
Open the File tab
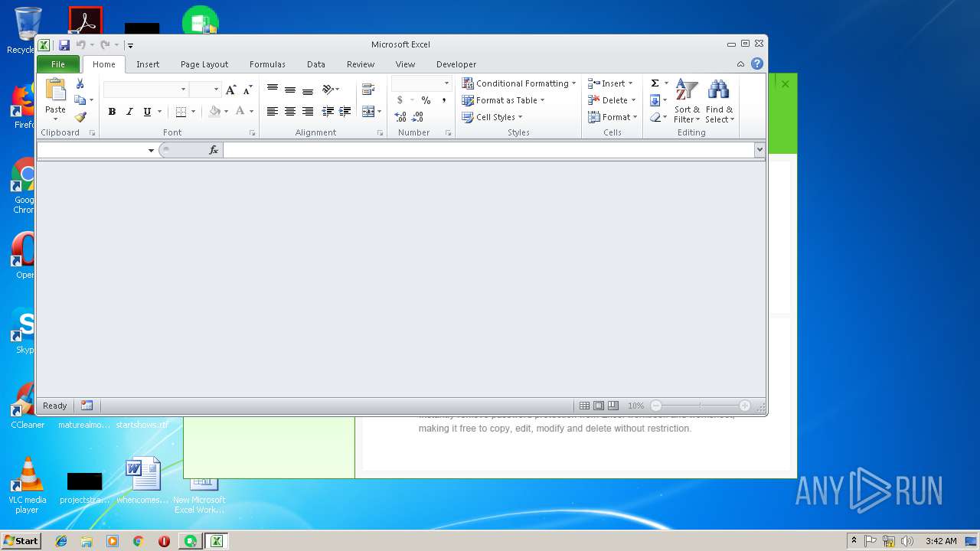[58, 64]
